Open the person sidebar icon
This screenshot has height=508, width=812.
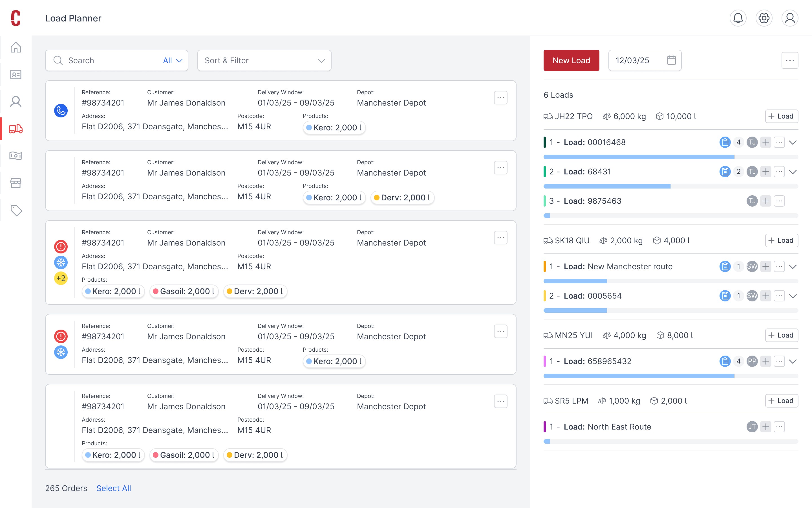click(16, 102)
